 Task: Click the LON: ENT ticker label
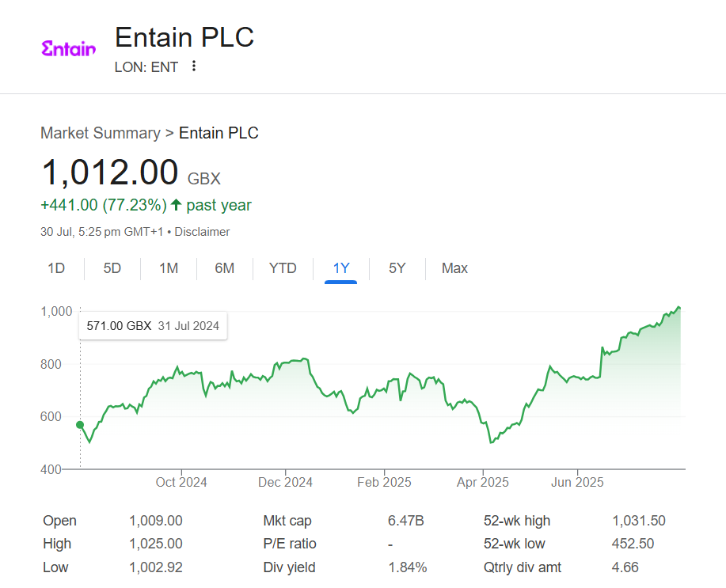coord(146,67)
